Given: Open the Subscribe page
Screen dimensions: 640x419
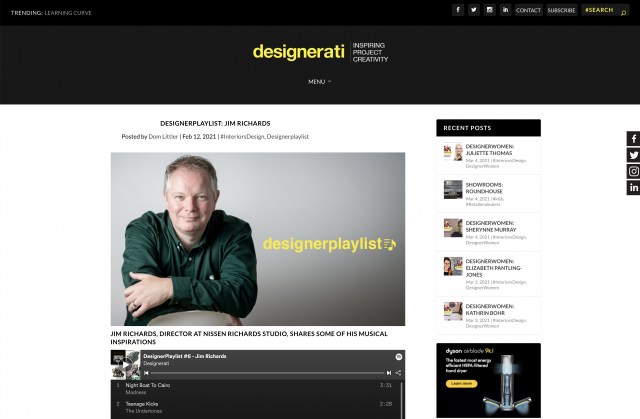Looking at the screenshot, I should tap(561, 10).
